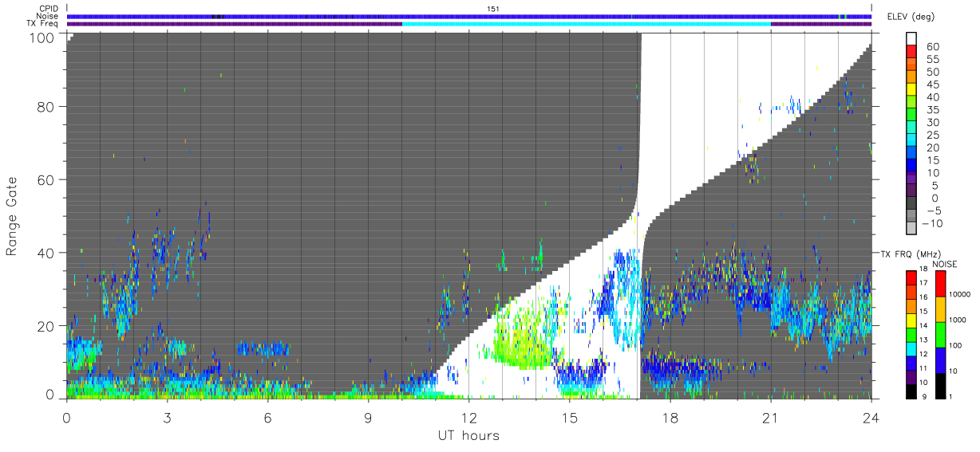Click the Noise row label at top
Image resolution: width=980 pixels, height=452 pixels.
point(48,16)
